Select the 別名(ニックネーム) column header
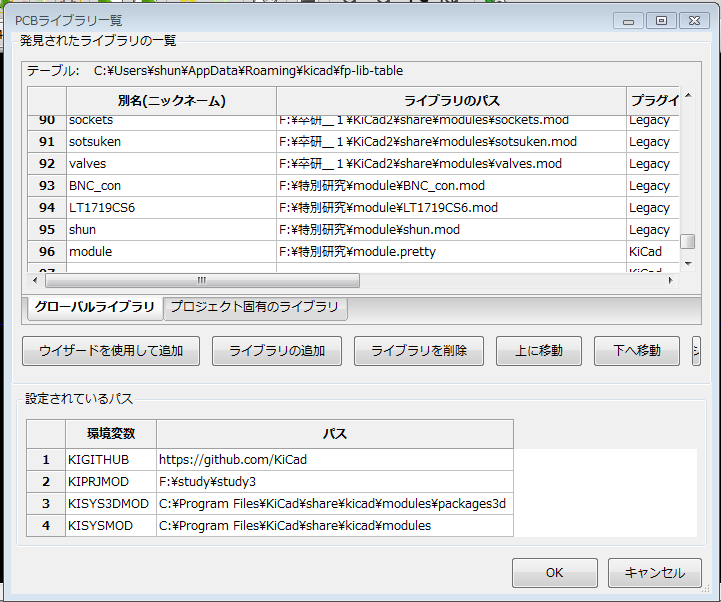 click(x=172, y=101)
